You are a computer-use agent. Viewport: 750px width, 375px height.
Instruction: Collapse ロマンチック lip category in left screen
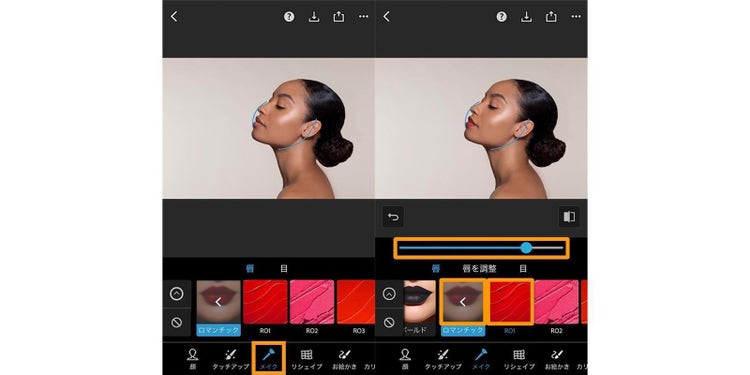click(x=219, y=308)
